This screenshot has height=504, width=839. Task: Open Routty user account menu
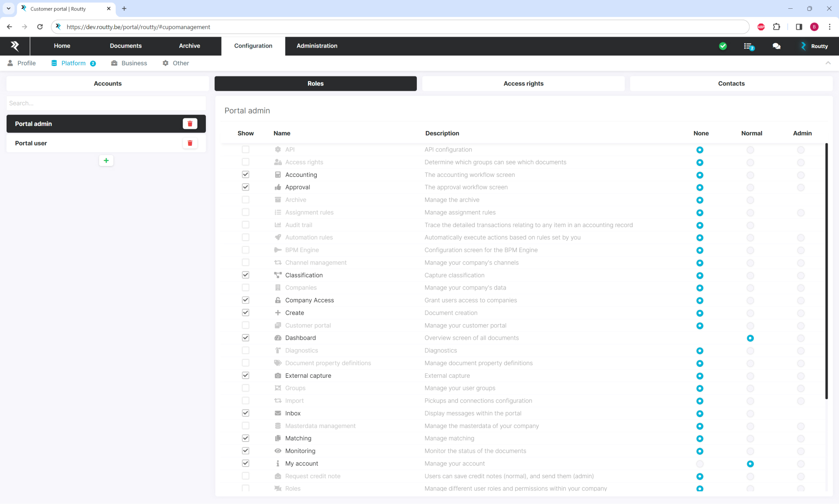(814, 46)
